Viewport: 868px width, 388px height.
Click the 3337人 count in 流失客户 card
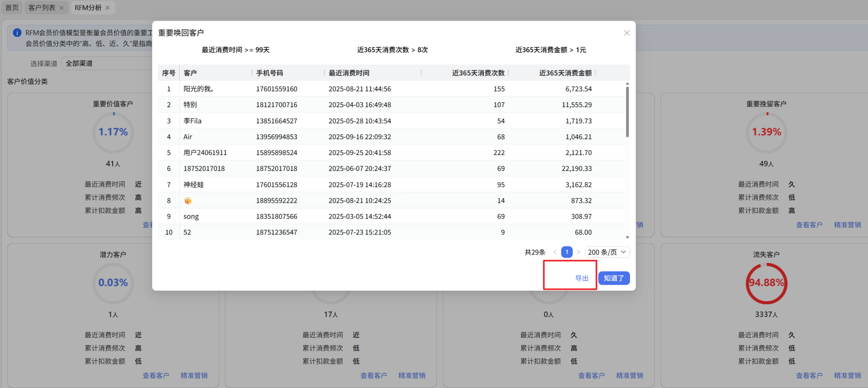click(766, 315)
